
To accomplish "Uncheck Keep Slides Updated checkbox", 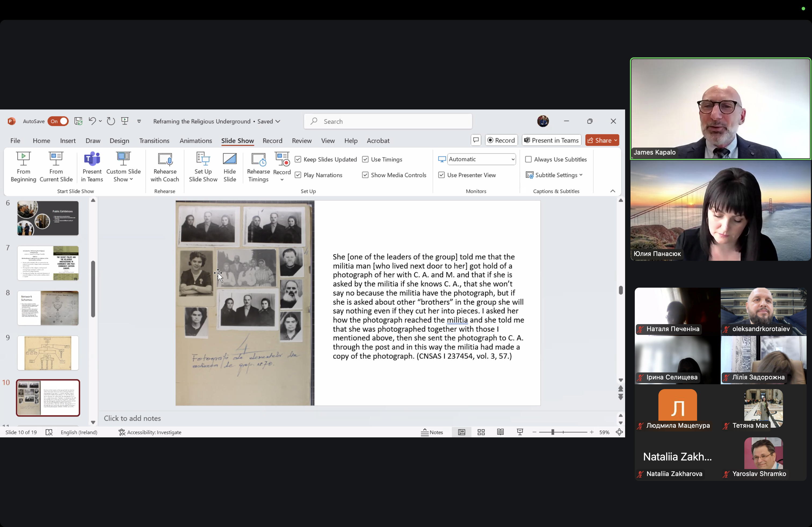I will pyautogui.click(x=298, y=159).
